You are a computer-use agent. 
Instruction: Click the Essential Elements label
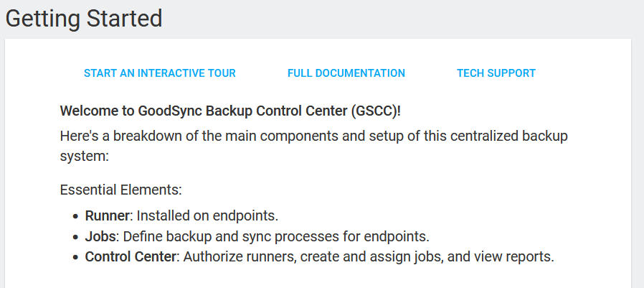pos(121,190)
